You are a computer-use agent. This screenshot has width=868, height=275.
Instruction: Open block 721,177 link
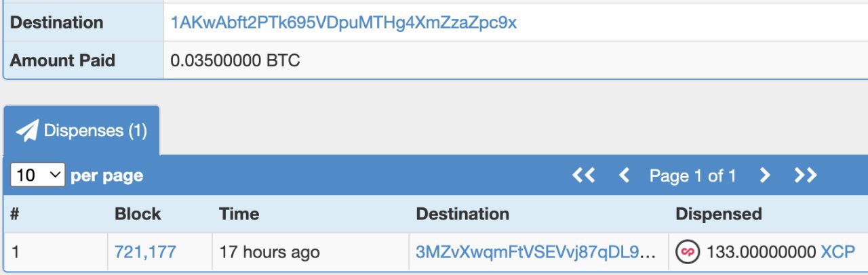pyautogui.click(x=145, y=253)
